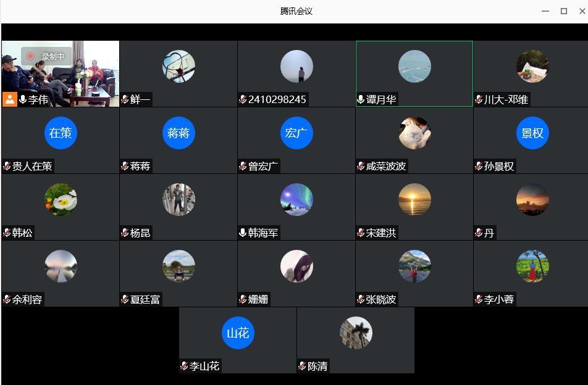Maximize the 腾讯会议 window

pyautogui.click(x=563, y=11)
